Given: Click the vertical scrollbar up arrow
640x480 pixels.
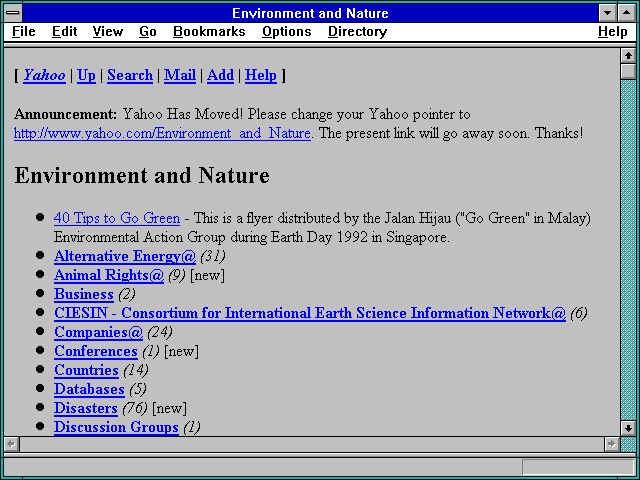Looking at the screenshot, I should [628, 56].
